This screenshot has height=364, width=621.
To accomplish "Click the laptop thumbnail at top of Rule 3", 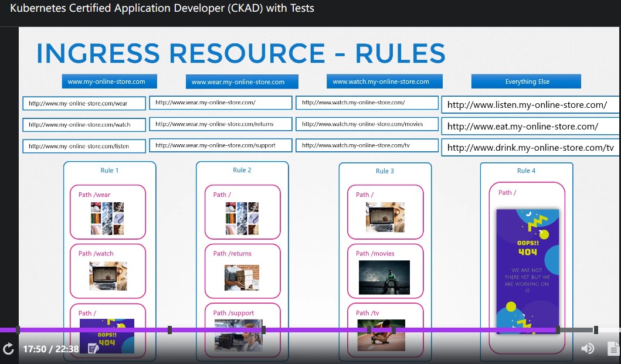I will [x=385, y=217].
